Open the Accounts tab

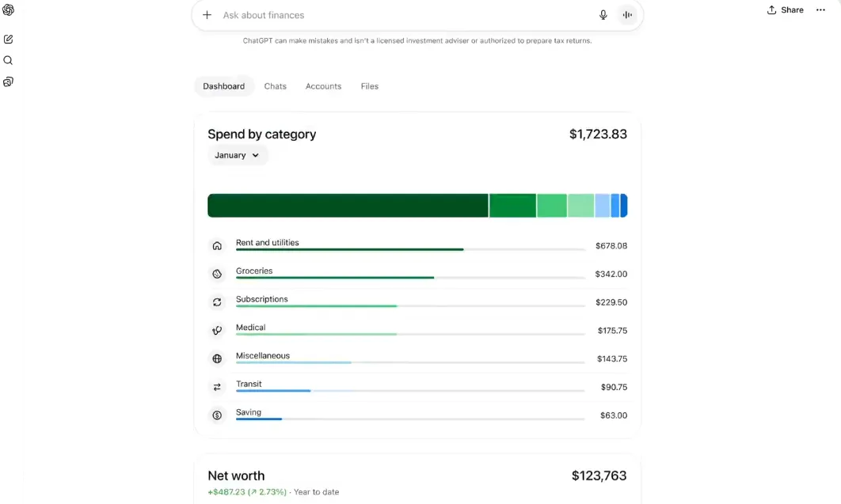point(323,86)
